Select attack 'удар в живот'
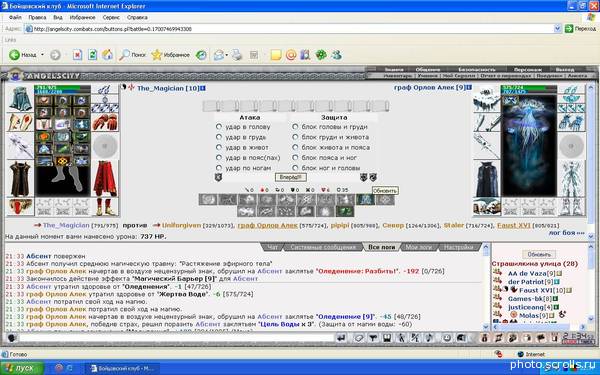600x375 pixels. (218, 147)
